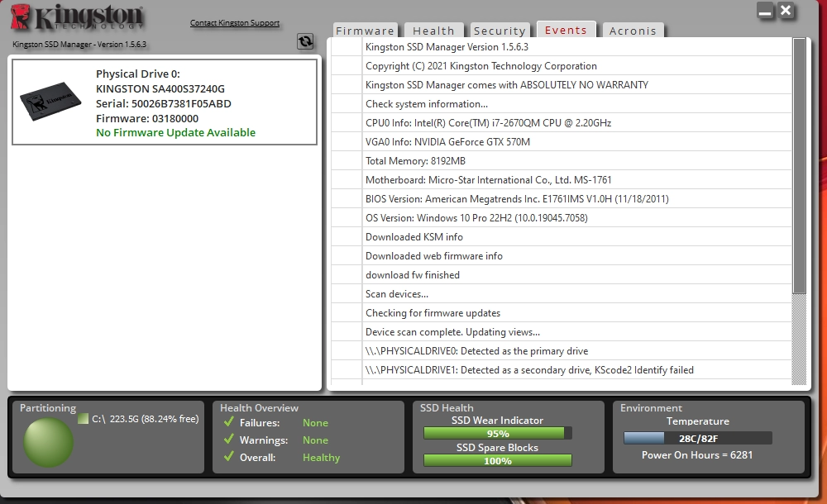This screenshot has height=504, width=827.
Task: Open Contact Kingston Support link
Action: (235, 22)
